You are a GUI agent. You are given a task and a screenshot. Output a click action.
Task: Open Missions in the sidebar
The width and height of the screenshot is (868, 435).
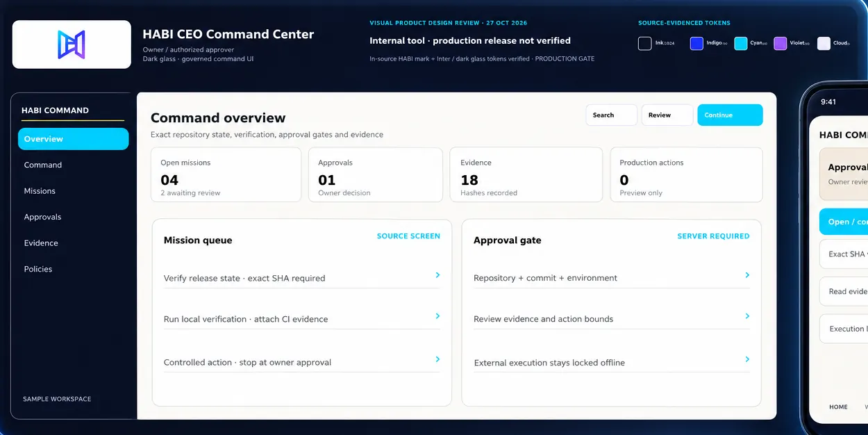click(40, 191)
